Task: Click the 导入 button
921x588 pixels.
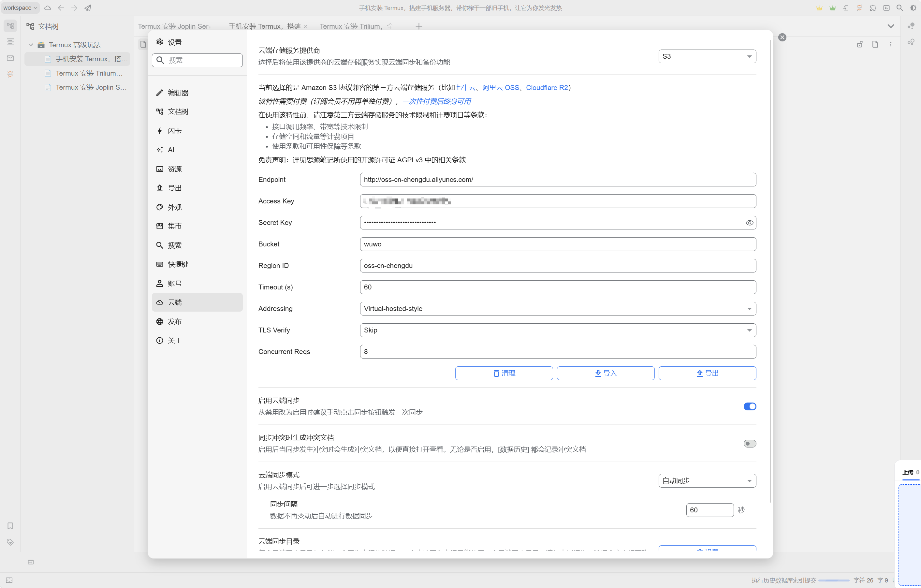Action: (606, 373)
